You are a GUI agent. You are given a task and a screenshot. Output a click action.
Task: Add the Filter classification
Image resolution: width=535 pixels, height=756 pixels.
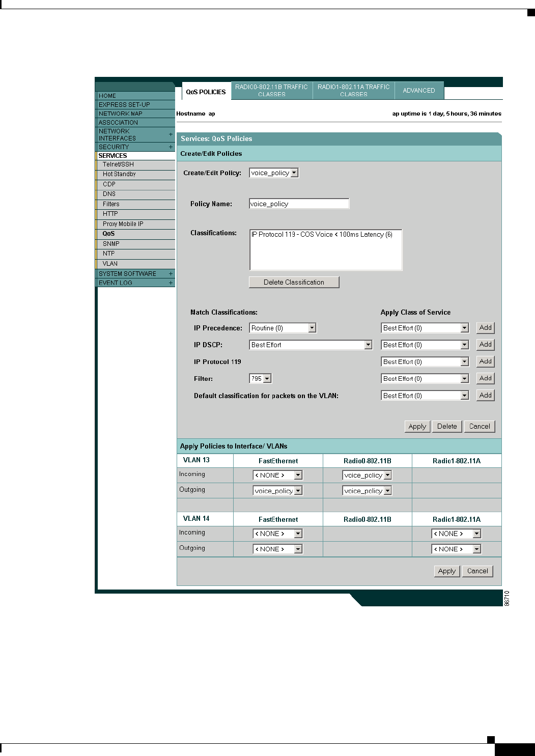(x=486, y=378)
